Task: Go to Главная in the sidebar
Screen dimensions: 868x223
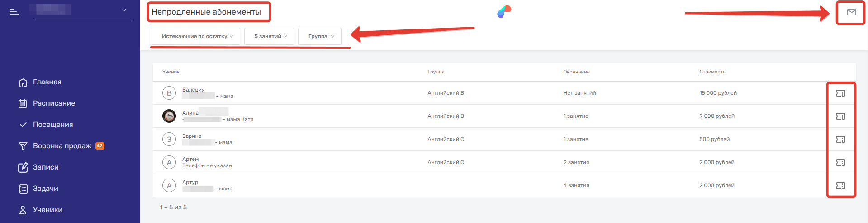Action: click(47, 82)
